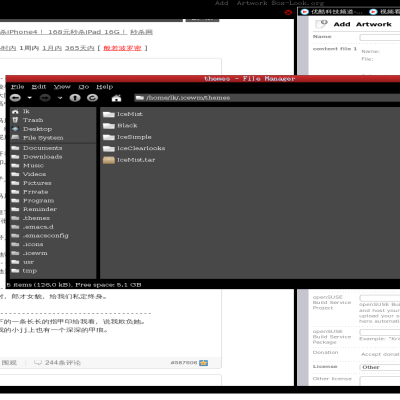This screenshot has width=400, height=400.
Task: Click the Other license text field
Action: click(380, 381)
